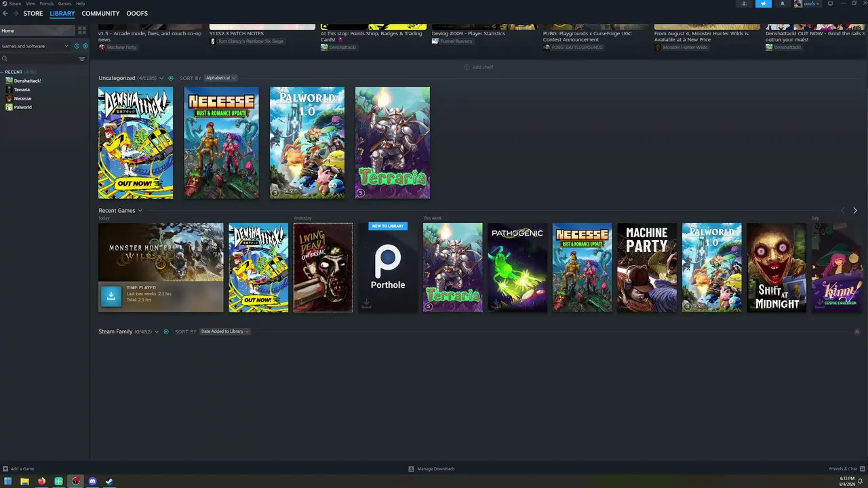Screen dimensions: 868x488
Task: Open Porthole in Recent Games
Action: click(x=388, y=268)
